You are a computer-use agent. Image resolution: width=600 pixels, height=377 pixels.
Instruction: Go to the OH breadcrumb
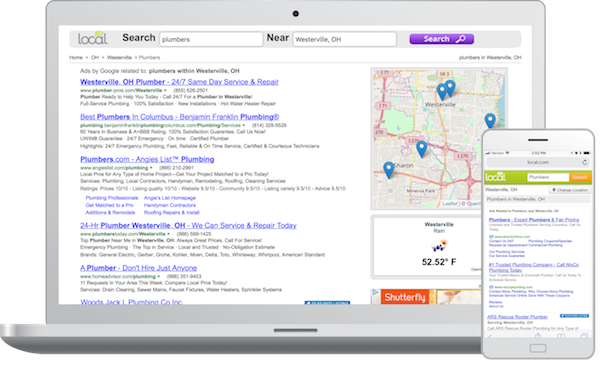[x=95, y=57]
